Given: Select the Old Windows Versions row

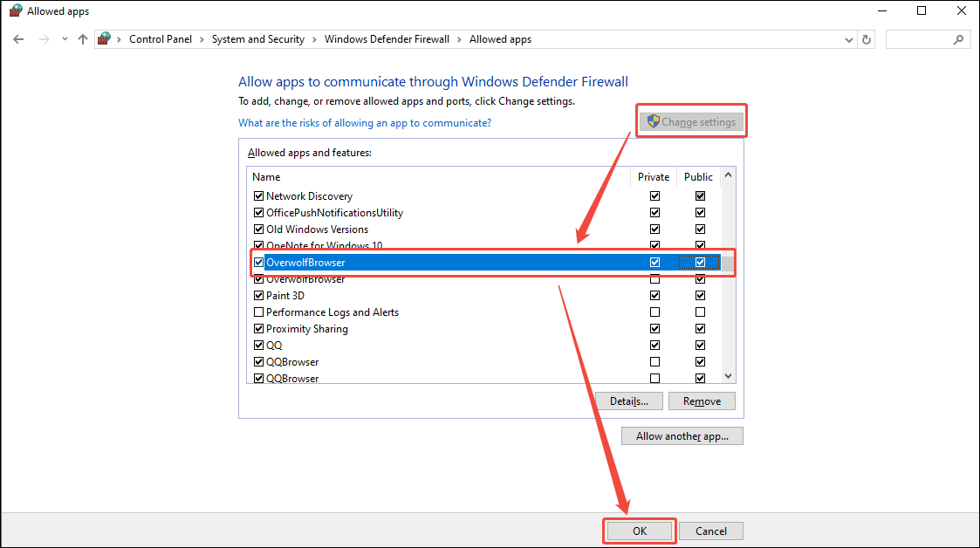Looking at the screenshot, I should [485, 229].
